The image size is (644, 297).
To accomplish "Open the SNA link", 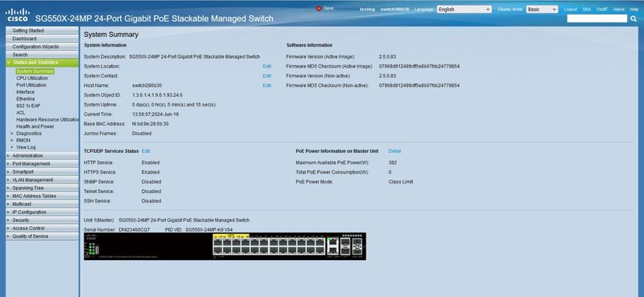I will tap(587, 9).
